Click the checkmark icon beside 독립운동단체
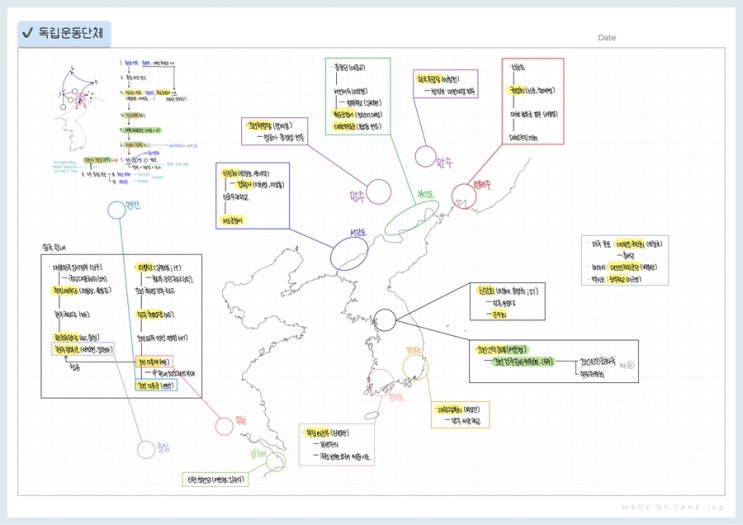The width and height of the screenshot is (743, 525). (x=27, y=33)
